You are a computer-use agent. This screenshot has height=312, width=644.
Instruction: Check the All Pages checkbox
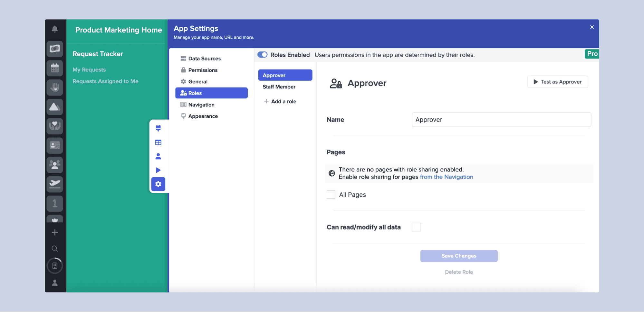coord(331,195)
